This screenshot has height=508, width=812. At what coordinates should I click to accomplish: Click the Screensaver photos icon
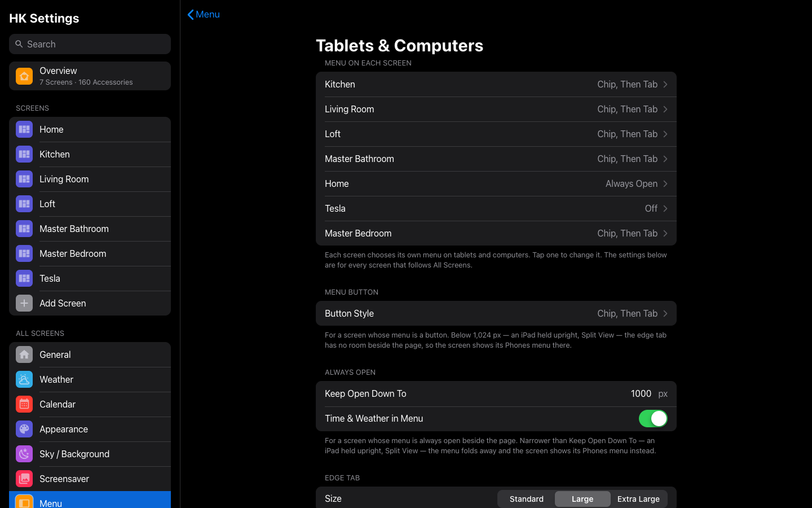[x=24, y=479]
